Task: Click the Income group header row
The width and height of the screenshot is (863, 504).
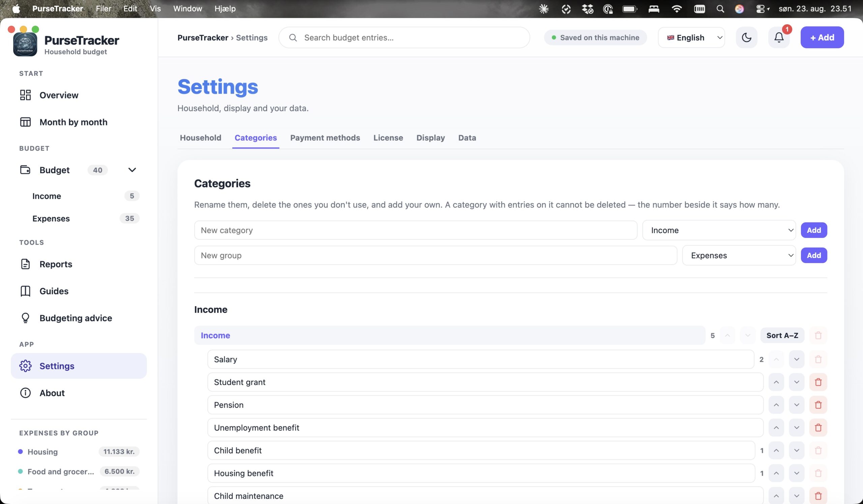Action: coord(449,336)
